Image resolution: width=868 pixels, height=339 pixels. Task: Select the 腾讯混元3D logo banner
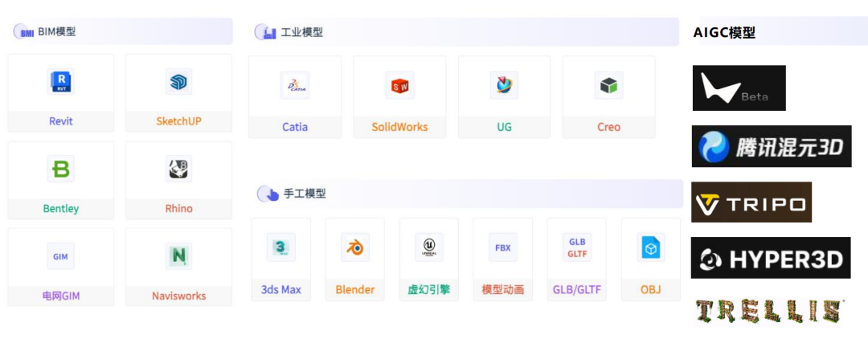point(772,146)
